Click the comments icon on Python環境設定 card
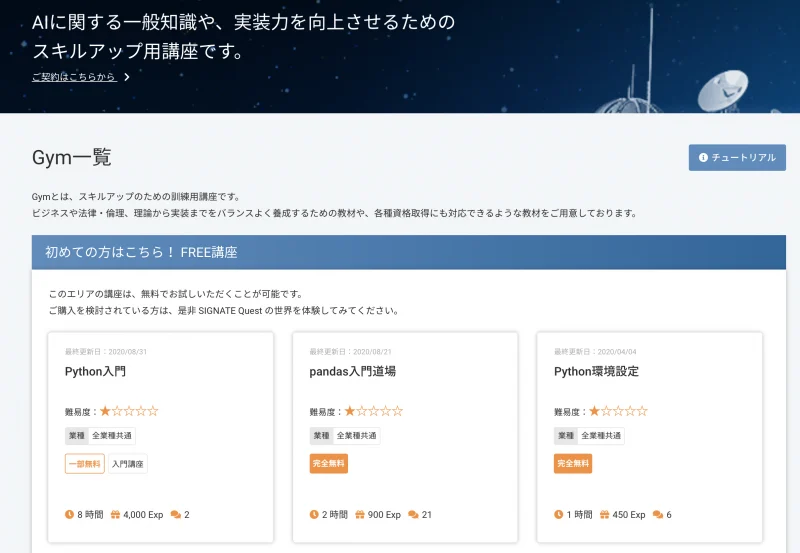The image size is (800, 553). [x=658, y=515]
